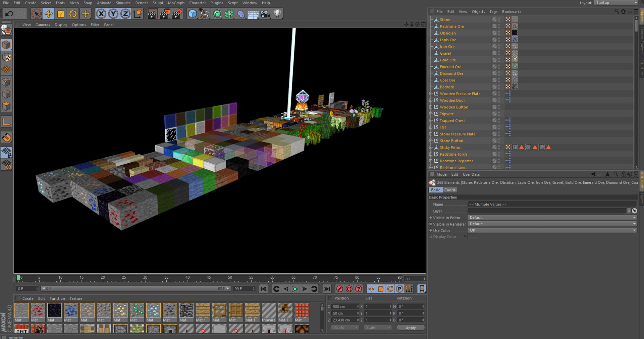Image resolution: width=644 pixels, height=339 pixels.
Task: Expand the Redstone Torch object
Action: (x=431, y=154)
